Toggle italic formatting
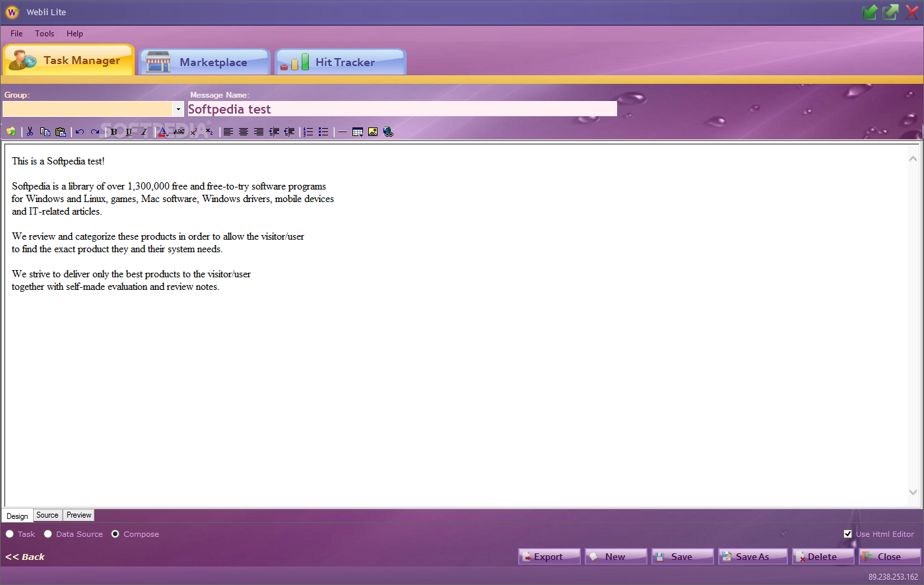924x585 pixels. coord(144,132)
